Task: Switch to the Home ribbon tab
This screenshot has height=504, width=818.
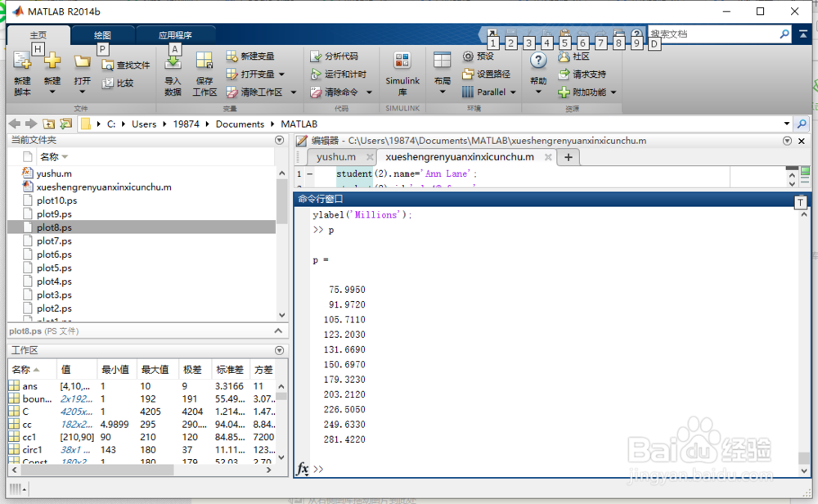Action: 38,35
